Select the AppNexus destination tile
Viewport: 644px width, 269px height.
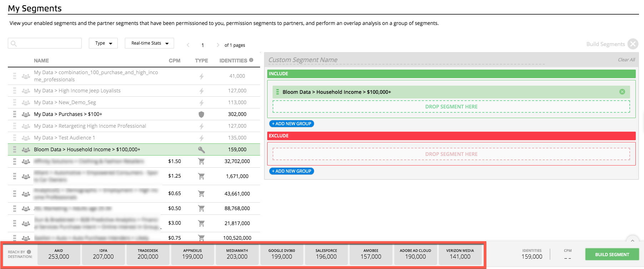click(192, 254)
